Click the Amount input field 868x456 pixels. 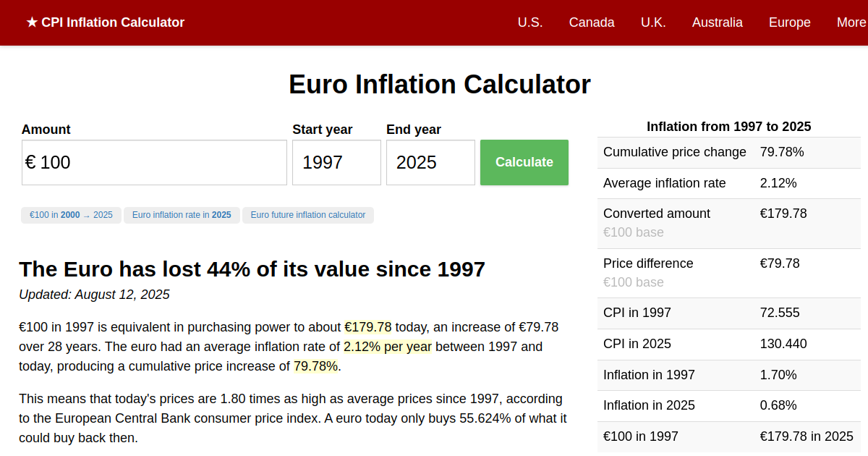(x=155, y=162)
